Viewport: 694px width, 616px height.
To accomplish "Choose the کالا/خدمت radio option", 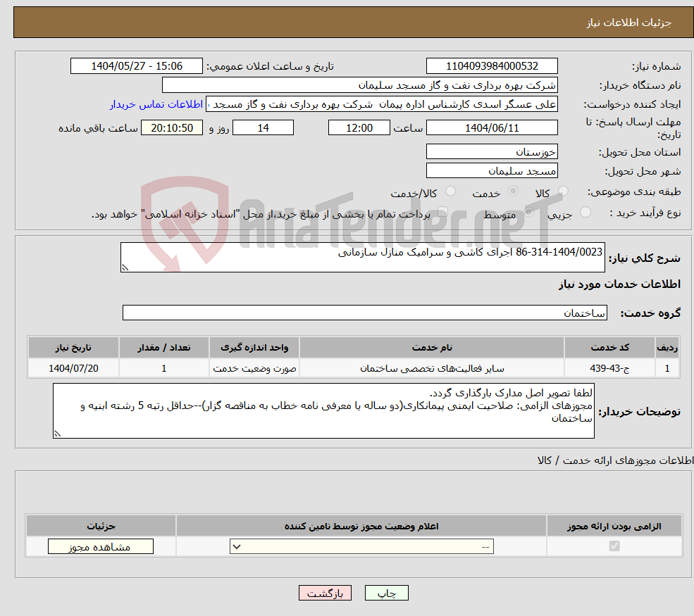I will pos(450,190).
